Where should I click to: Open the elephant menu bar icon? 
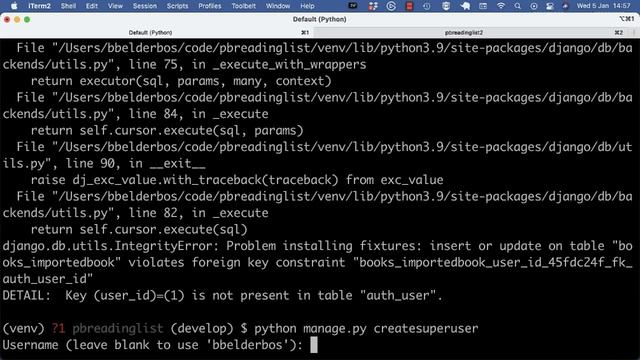[465, 6]
